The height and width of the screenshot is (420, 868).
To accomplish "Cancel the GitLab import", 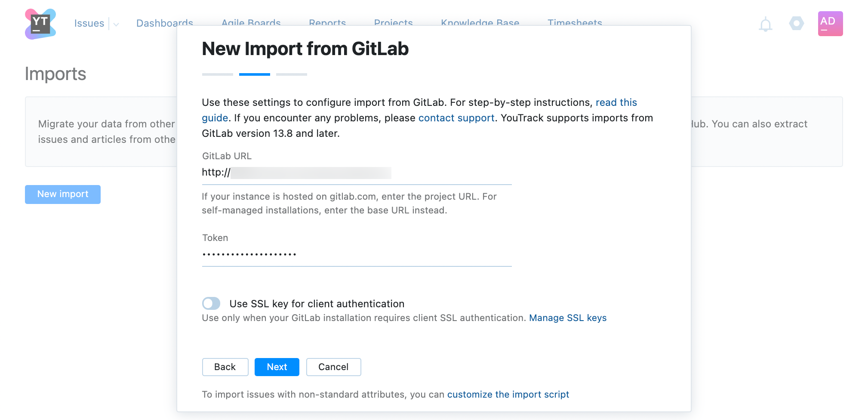I will click(333, 367).
